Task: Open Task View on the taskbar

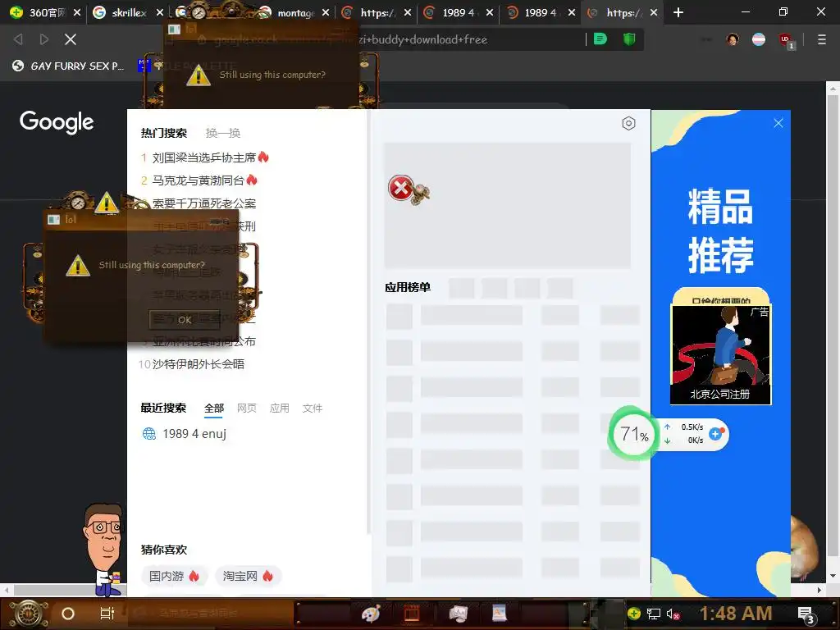Action: [x=107, y=614]
